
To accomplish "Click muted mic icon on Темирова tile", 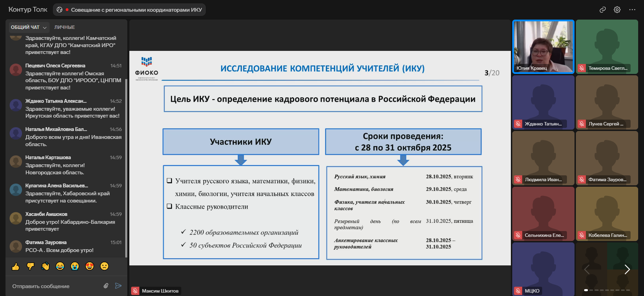I will [x=581, y=68].
